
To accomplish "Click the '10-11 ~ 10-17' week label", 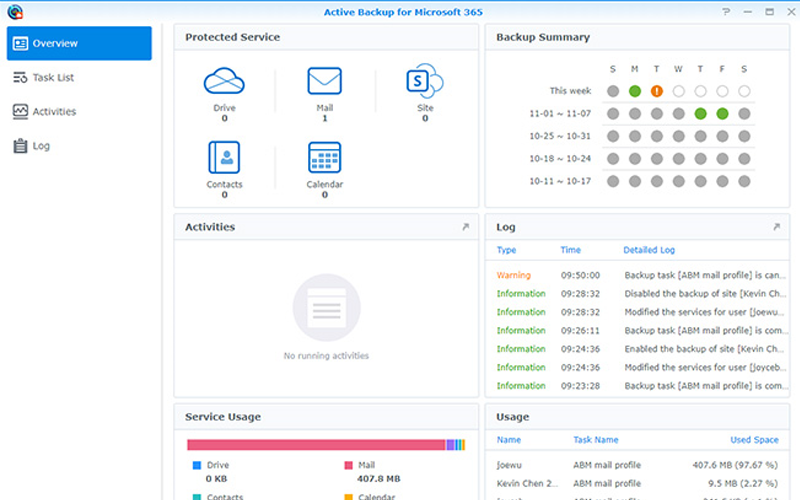I will (x=560, y=181).
